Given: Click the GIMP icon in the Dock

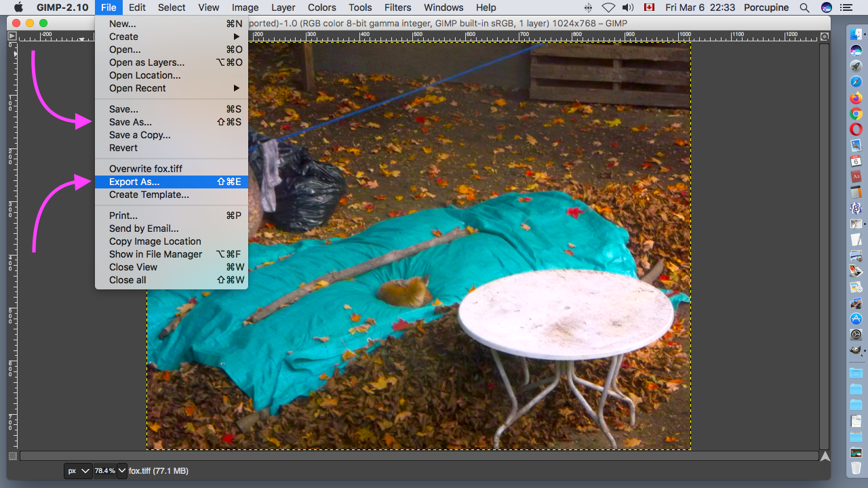Looking at the screenshot, I should 856,350.
